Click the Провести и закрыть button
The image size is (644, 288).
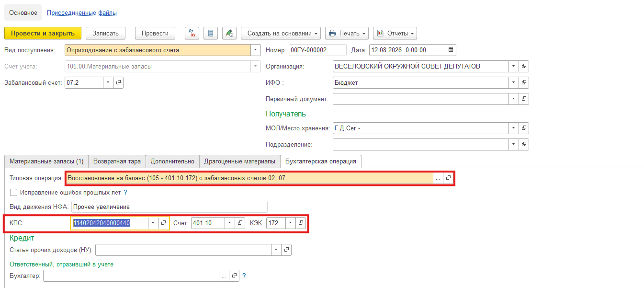pos(43,33)
